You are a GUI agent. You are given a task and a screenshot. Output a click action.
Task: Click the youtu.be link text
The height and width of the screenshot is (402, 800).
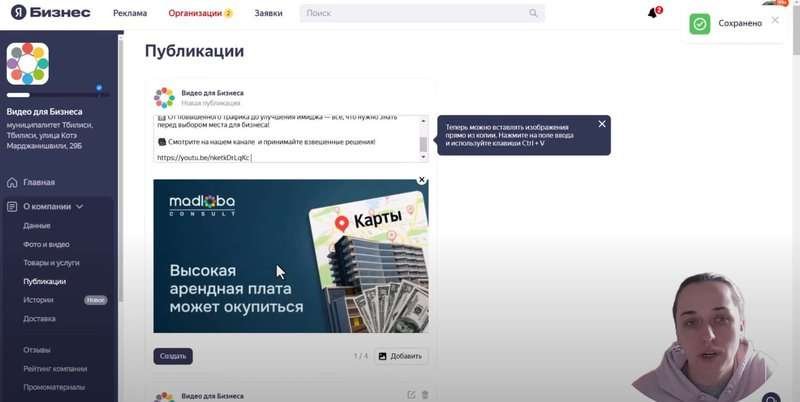(203, 158)
